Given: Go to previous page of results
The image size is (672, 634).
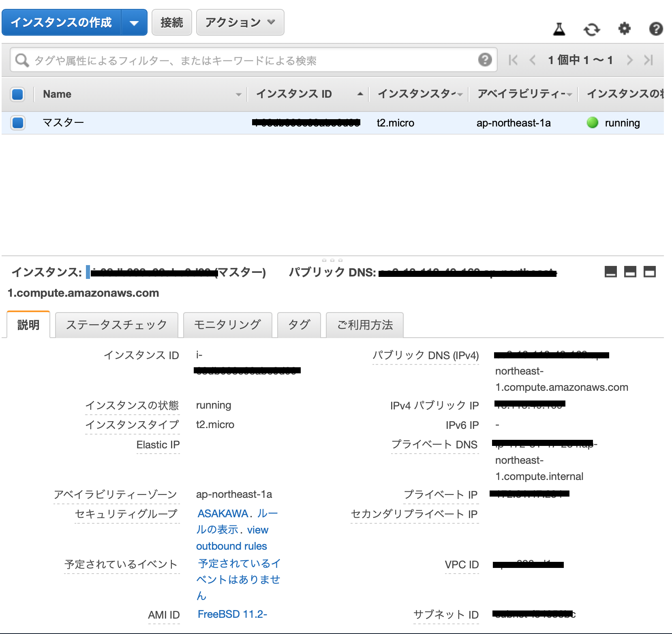Looking at the screenshot, I should (x=533, y=60).
